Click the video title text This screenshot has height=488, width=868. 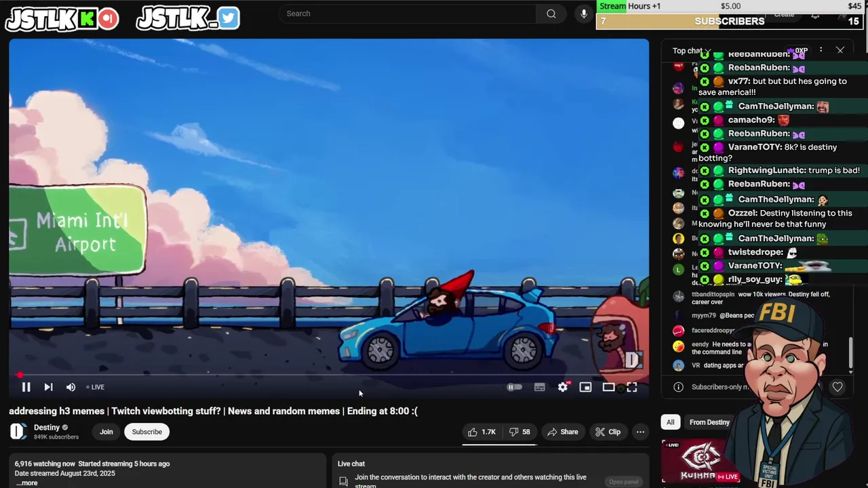click(213, 411)
